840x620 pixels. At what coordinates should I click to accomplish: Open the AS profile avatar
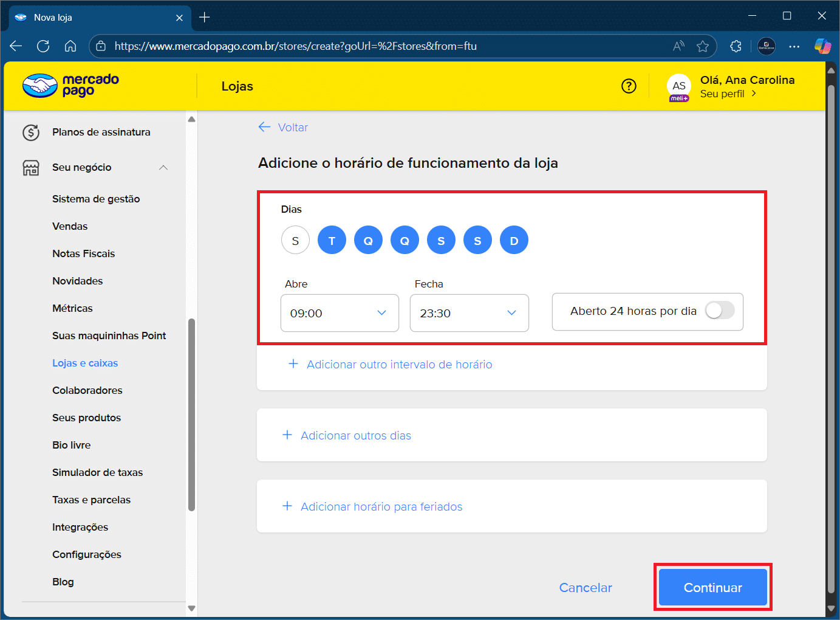pos(678,86)
